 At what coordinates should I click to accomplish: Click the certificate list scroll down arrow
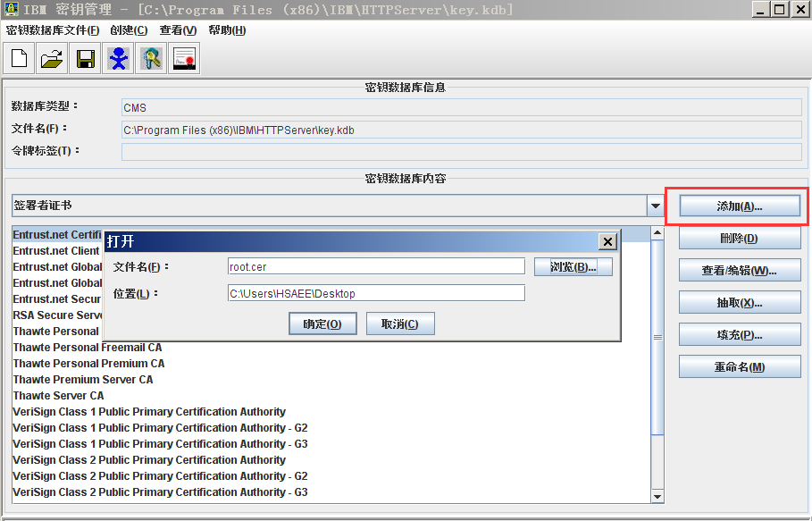[657, 496]
